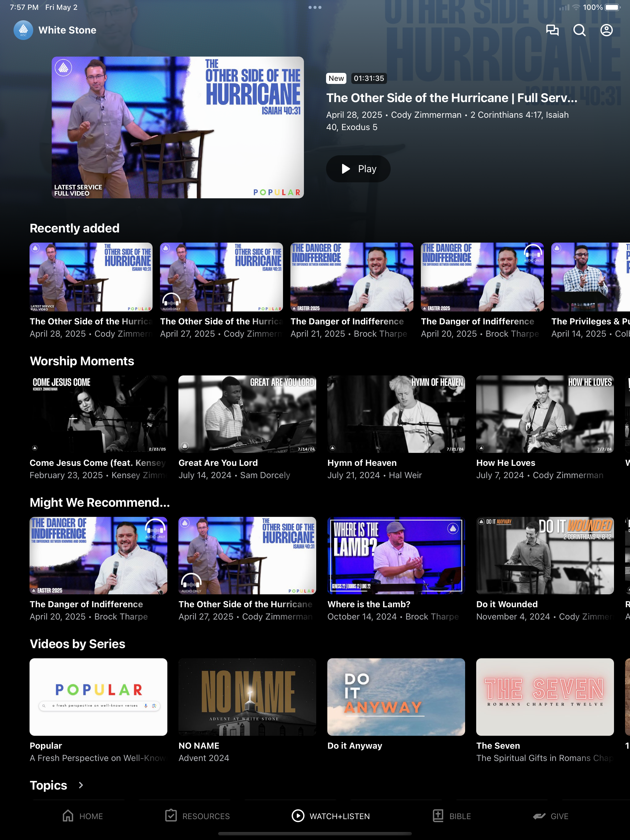Check the battery icon in status bar
The width and height of the screenshot is (630, 840).
pyautogui.click(x=612, y=7)
